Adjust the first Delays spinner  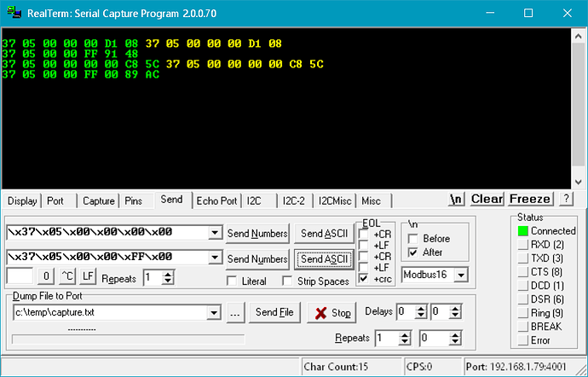(x=421, y=311)
